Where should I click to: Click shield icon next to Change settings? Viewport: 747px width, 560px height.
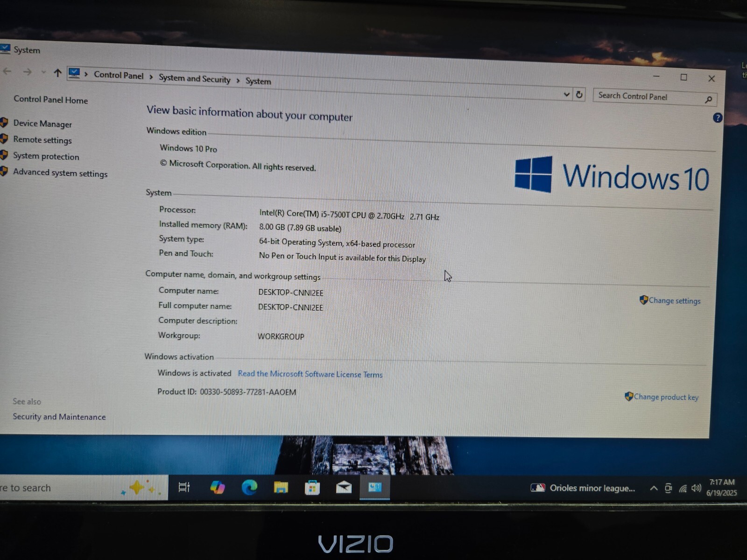click(x=644, y=300)
